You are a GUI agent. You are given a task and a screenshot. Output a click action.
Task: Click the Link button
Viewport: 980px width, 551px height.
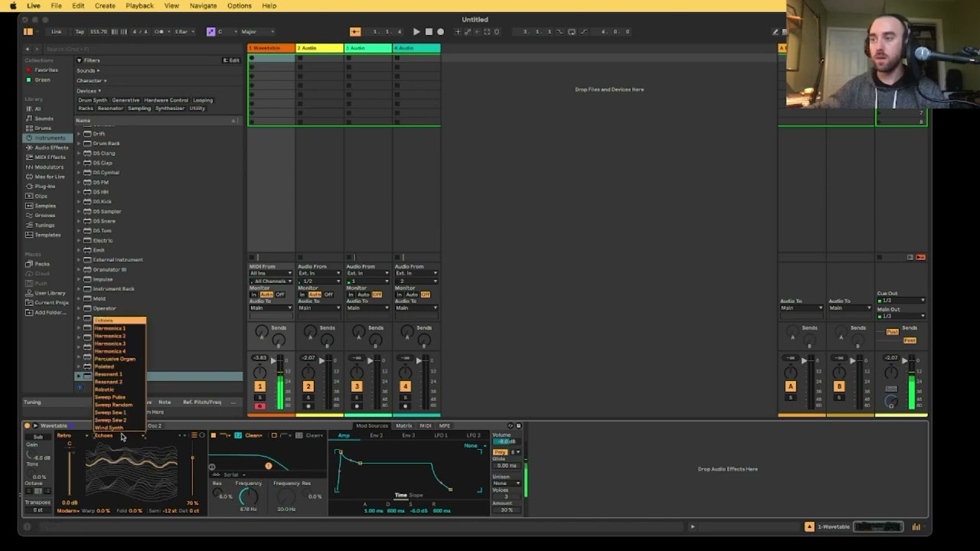click(56, 31)
